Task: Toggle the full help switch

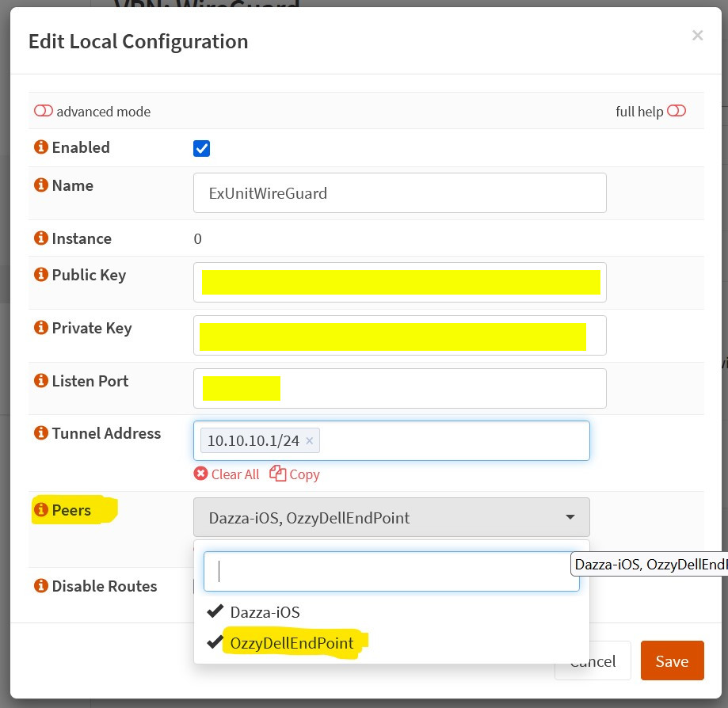Action: (x=676, y=111)
